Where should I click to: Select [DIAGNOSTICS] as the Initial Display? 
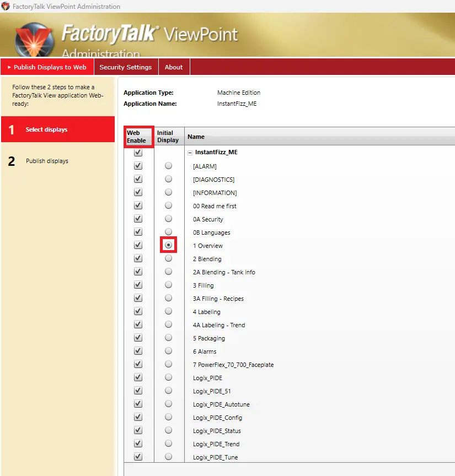point(168,178)
